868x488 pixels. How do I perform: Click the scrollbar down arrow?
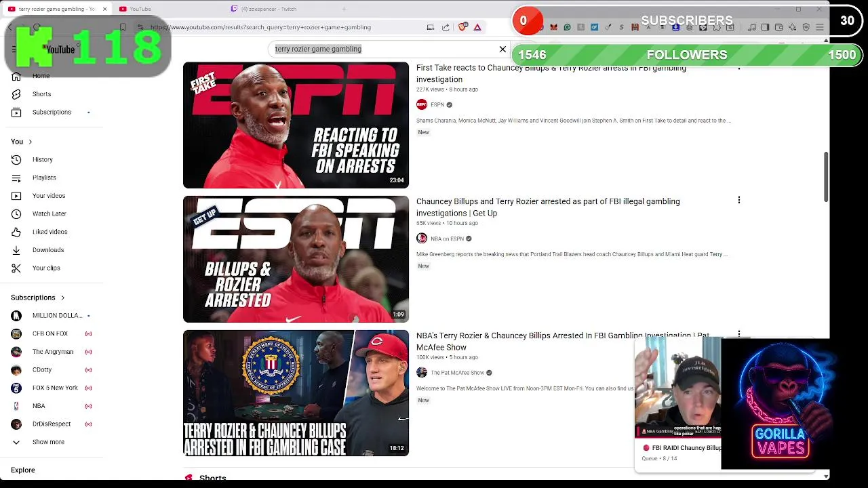[x=825, y=476]
